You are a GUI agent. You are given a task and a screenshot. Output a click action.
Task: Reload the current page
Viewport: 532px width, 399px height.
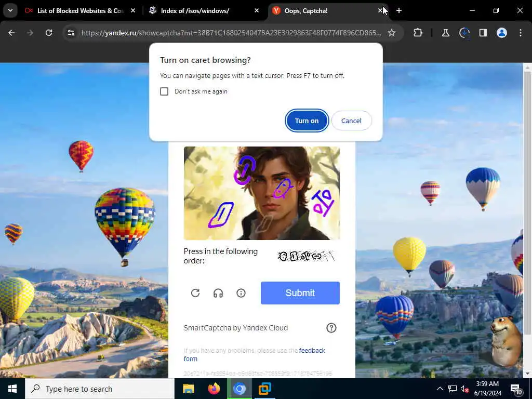click(49, 33)
